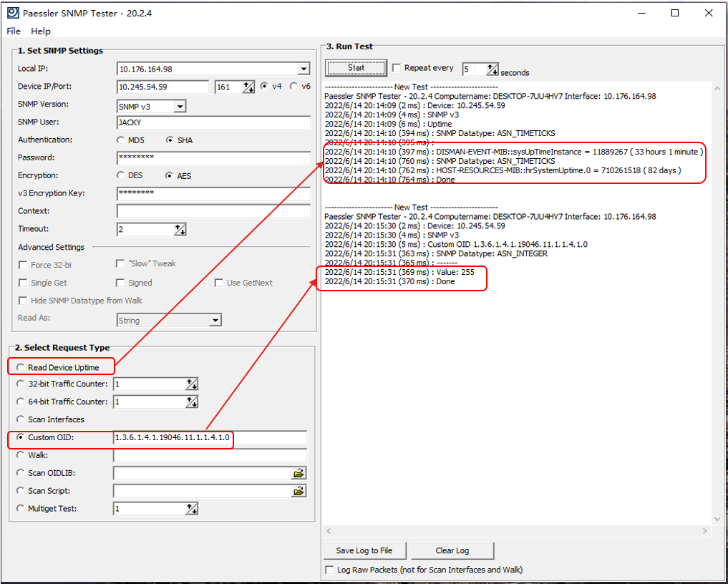This screenshot has width=728, height=584.
Task: Select SHA authentication
Action: (170, 140)
